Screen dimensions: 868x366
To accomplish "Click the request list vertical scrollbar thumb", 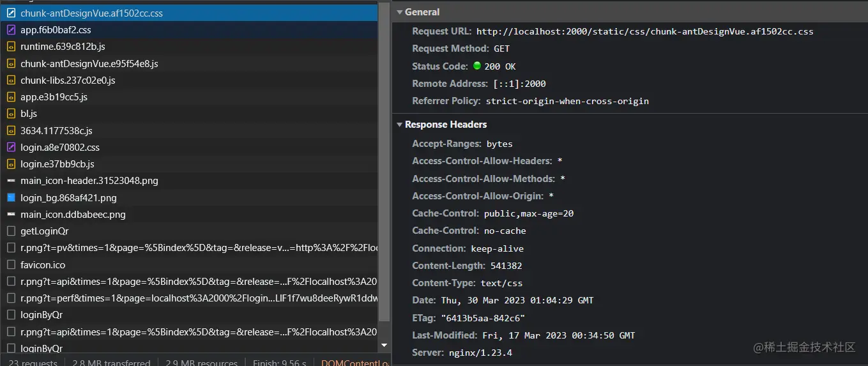I will coord(384,160).
